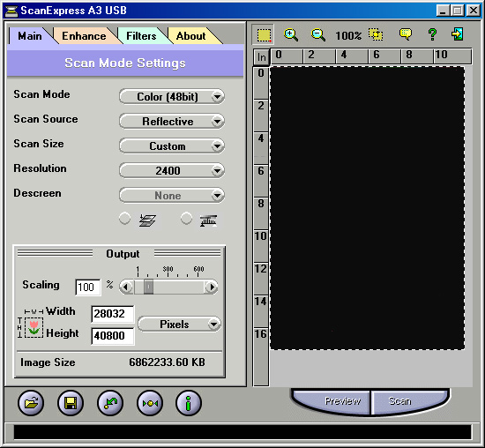Click the floppy disk save icon
Image resolution: width=485 pixels, height=448 pixels.
coord(71,403)
